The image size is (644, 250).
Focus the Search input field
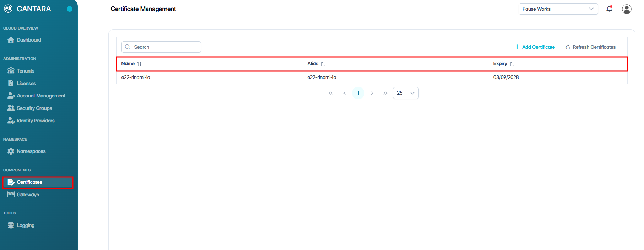(x=161, y=47)
